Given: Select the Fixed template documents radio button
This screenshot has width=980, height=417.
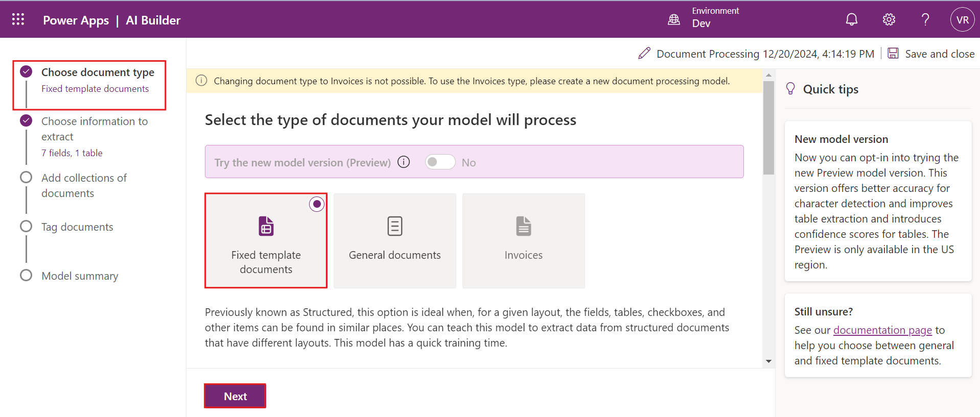Looking at the screenshot, I should click(x=317, y=204).
